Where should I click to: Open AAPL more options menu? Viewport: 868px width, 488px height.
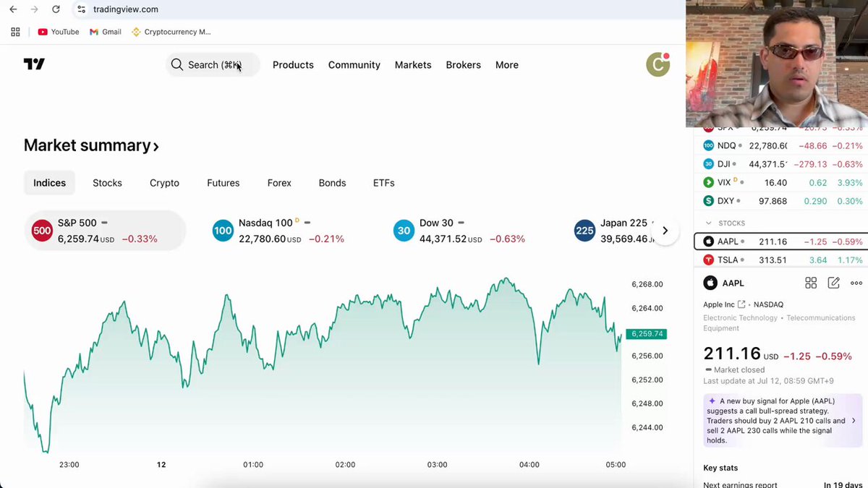click(x=856, y=283)
